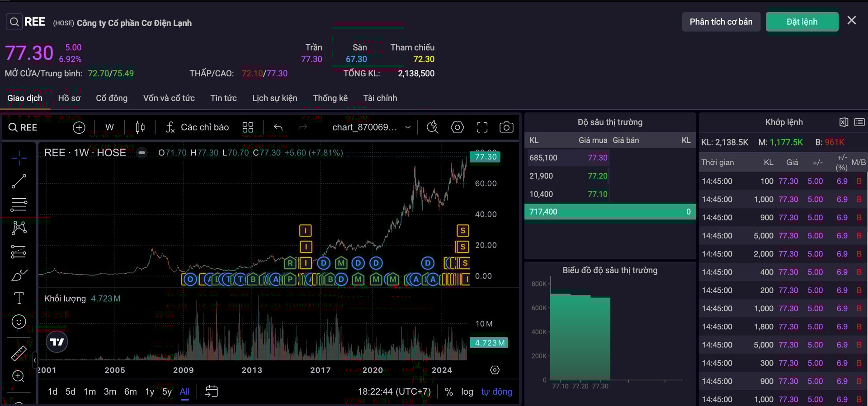This screenshot has width=868, height=406.
Task: Switch to the Giao dịch tab
Action: [25, 98]
